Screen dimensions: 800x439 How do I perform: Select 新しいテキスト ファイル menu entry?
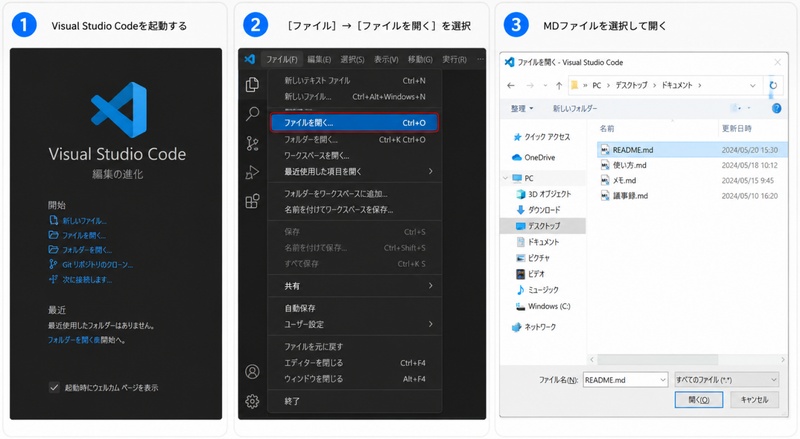(354, 80)
